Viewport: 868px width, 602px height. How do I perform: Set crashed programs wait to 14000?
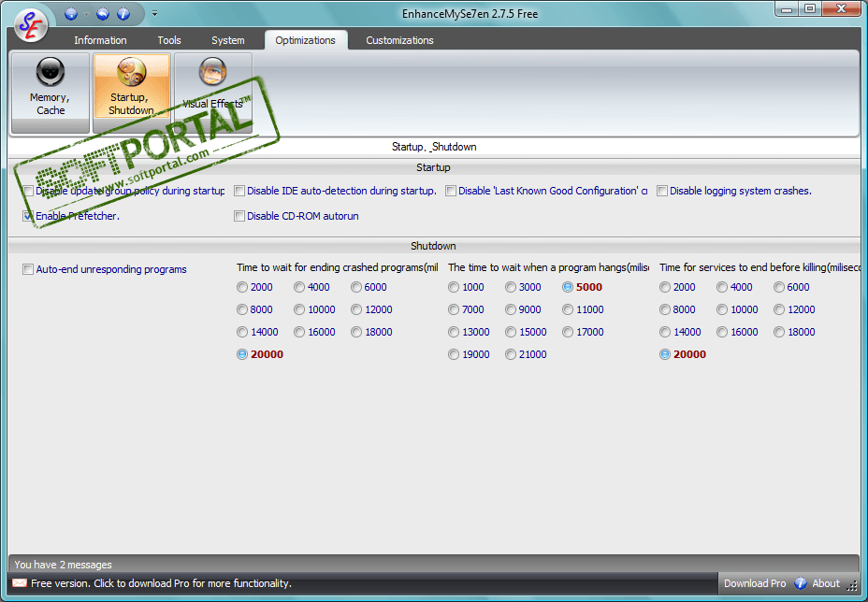(257, 332)
